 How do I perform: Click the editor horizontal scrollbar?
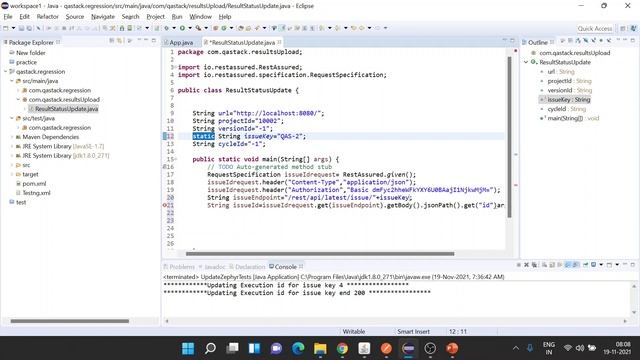[x=320, y=253]
